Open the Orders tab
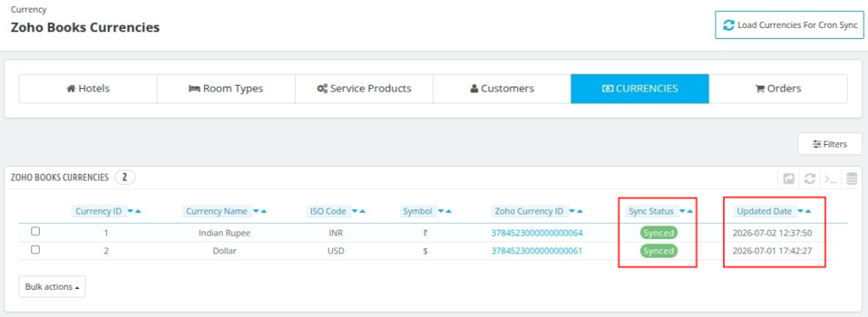This screenshot has width=868, height=317. click(x=778, y=88)
